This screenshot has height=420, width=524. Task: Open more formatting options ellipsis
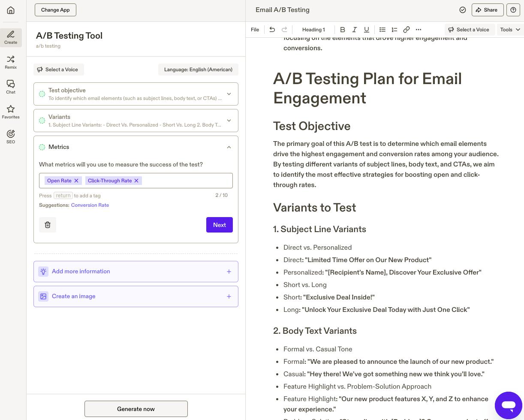pyautogui.click(x=419, y=30)
